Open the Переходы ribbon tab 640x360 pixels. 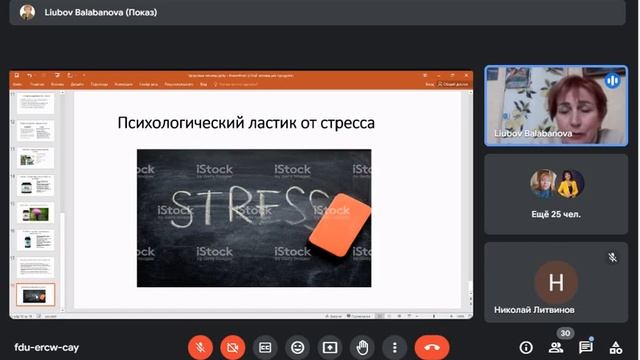[99, 84]
